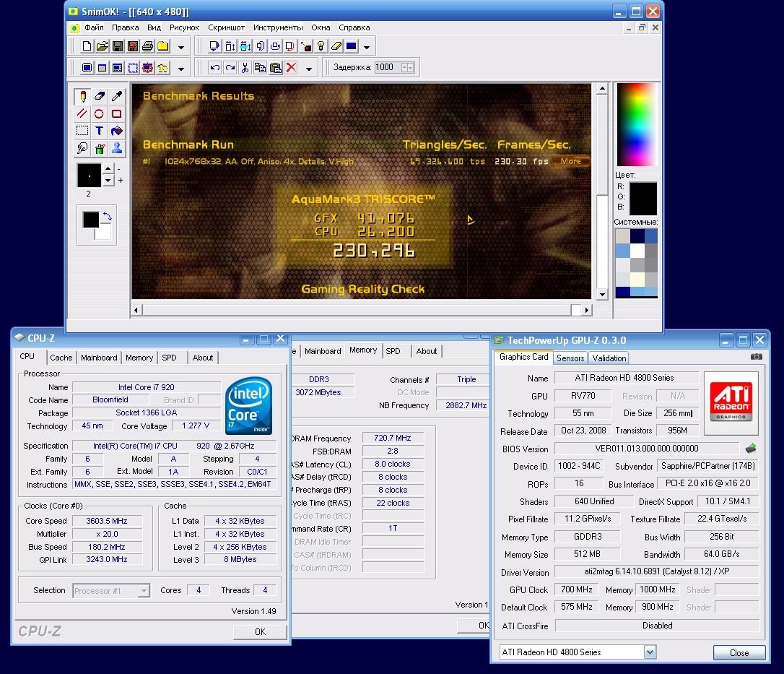The width and height of the screenshot is (784, 674).
Task: Select the Pencil tool in SnimOK
Action: pyautogui.click(x=82, y=97)
